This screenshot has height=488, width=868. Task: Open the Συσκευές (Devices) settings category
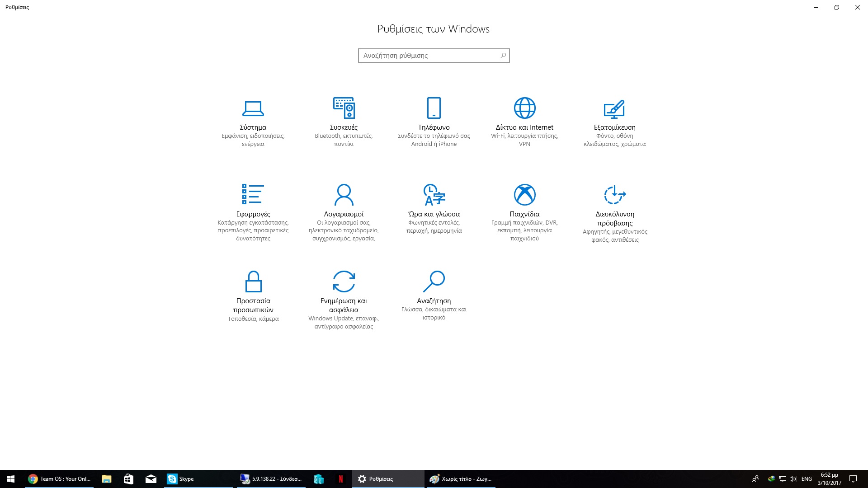click(344, 122)
